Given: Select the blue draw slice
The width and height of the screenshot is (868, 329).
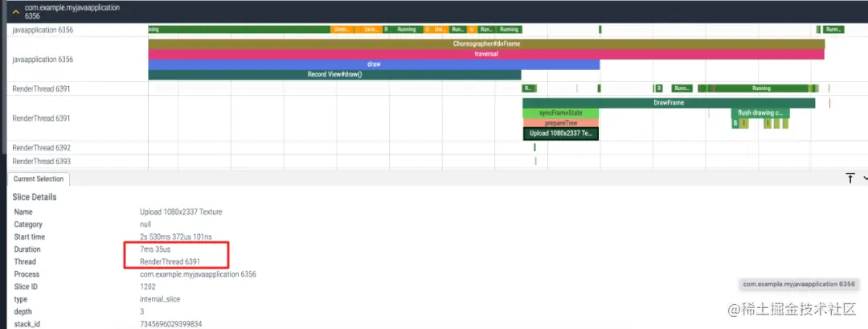Looking at the screenshot, I should pyautogui.click(x=374, y=64).
